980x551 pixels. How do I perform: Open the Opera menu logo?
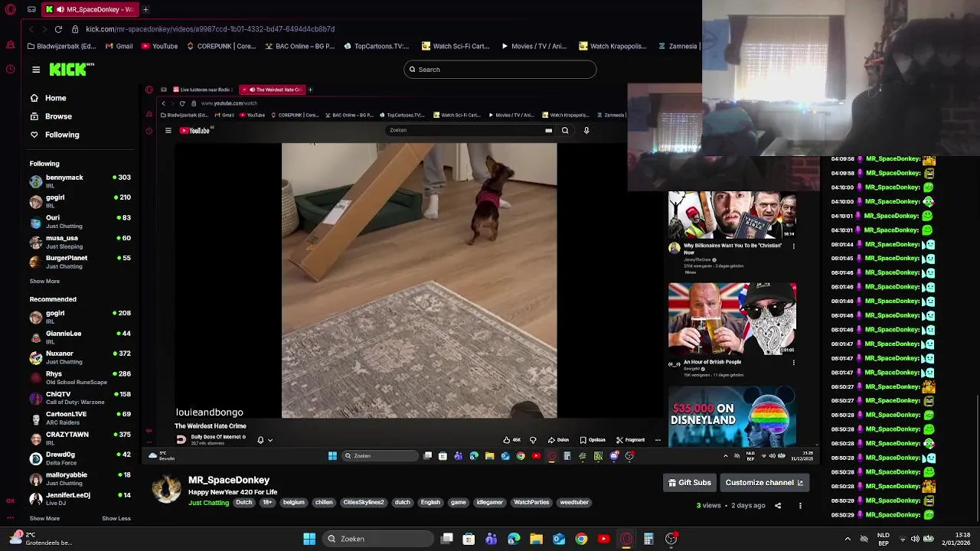click(10, 9)
